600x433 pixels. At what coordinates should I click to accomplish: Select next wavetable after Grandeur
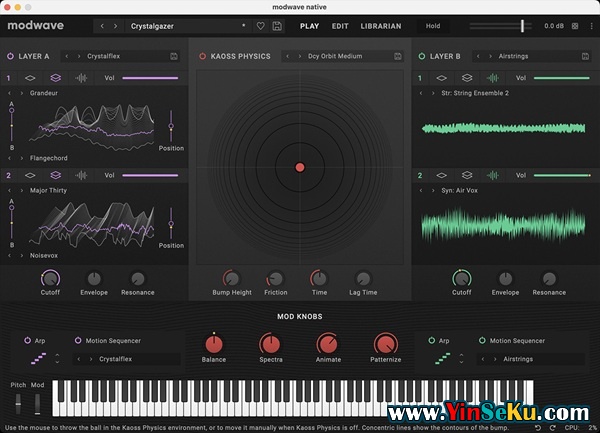click(x=22, y=93)
